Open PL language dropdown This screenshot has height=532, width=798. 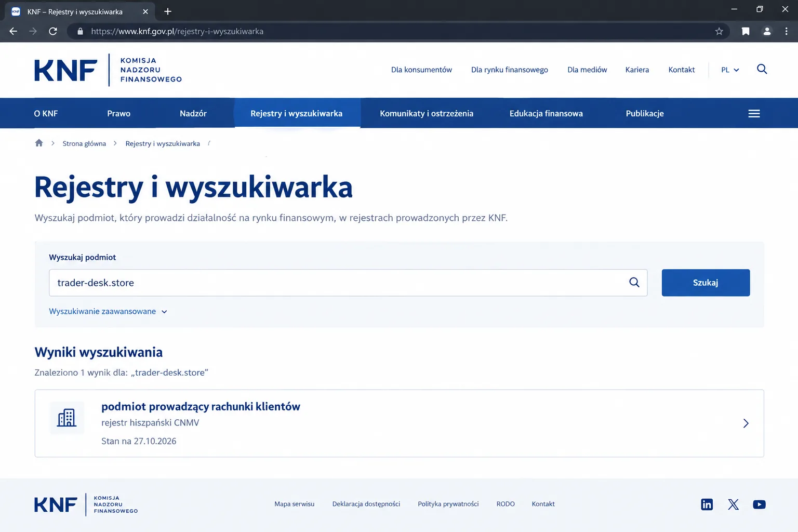730,70
